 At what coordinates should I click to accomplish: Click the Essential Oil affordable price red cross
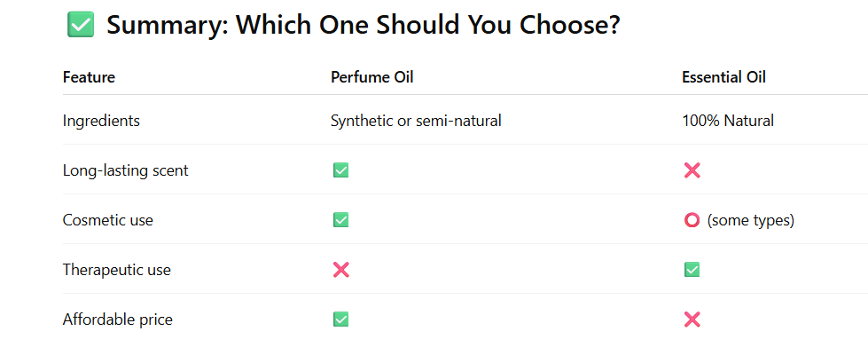pyautogui.click(x=692, y=319)
